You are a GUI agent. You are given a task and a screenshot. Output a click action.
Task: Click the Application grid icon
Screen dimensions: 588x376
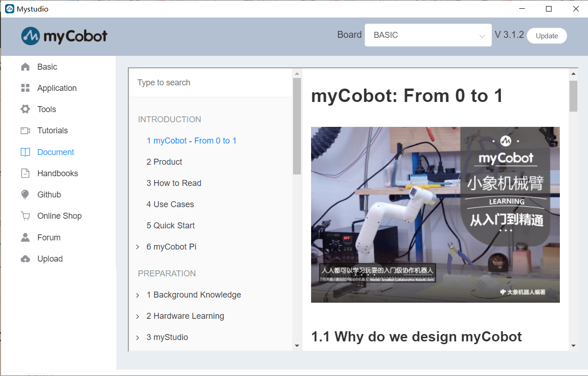[25, 88]
